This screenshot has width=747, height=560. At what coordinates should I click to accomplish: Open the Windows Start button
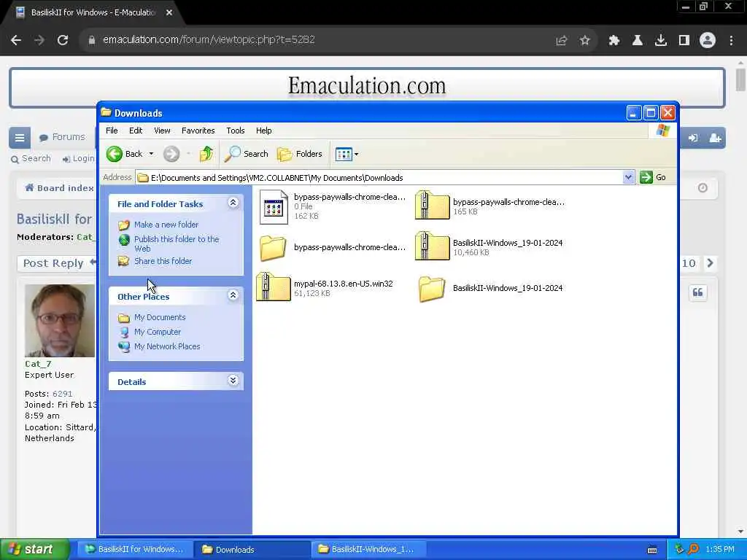(34, 549)
